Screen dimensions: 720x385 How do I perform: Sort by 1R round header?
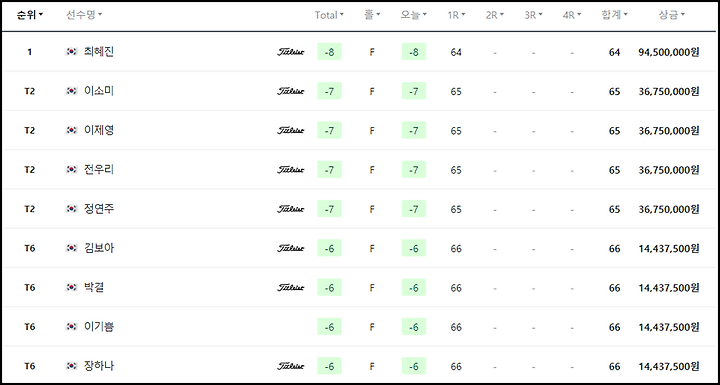tap(456, 15)
